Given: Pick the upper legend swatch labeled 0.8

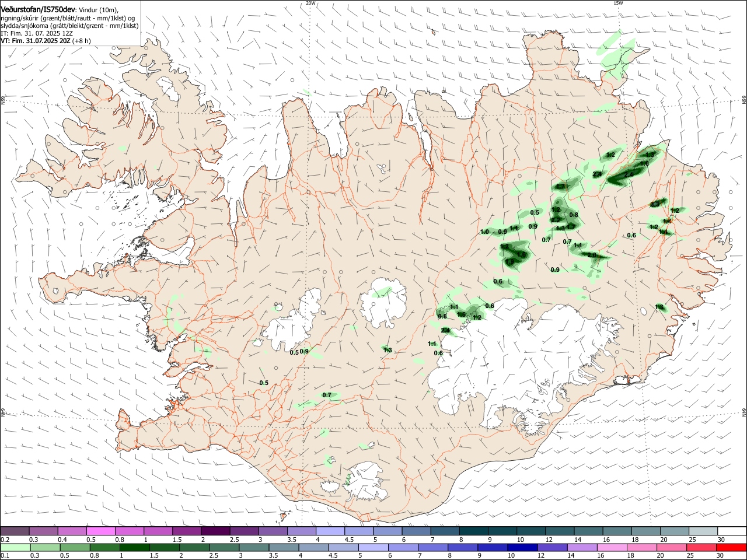Looking at the screenshot, I should (130, 531).
